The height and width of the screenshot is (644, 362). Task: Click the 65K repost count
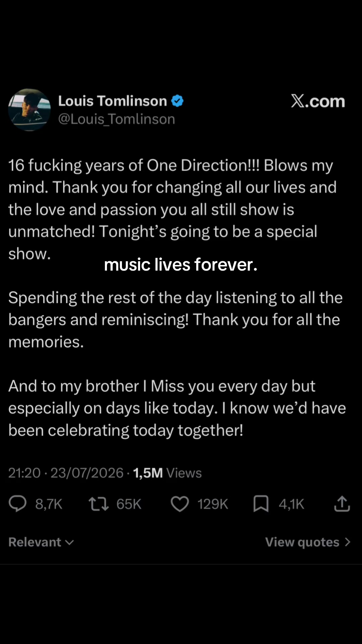[129, 504]
